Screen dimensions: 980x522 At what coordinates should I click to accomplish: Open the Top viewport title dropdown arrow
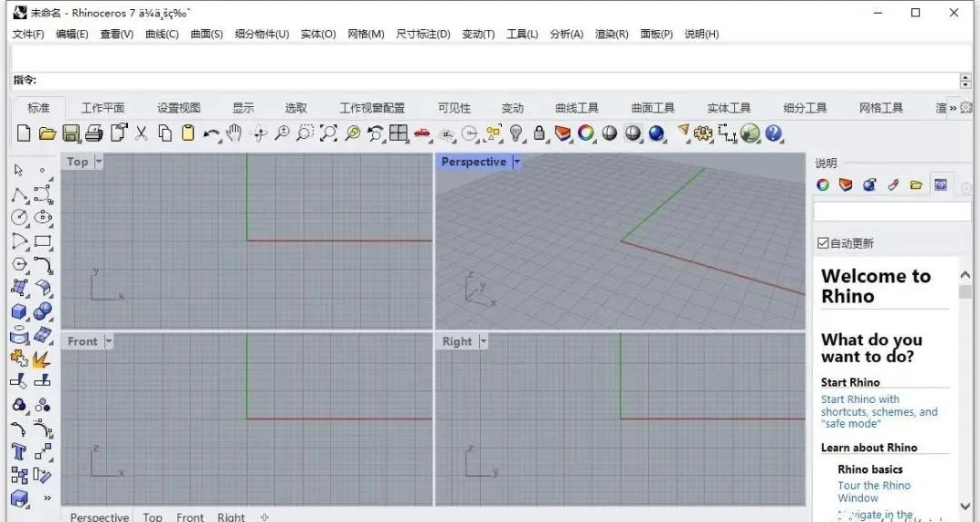pos(98,162)
